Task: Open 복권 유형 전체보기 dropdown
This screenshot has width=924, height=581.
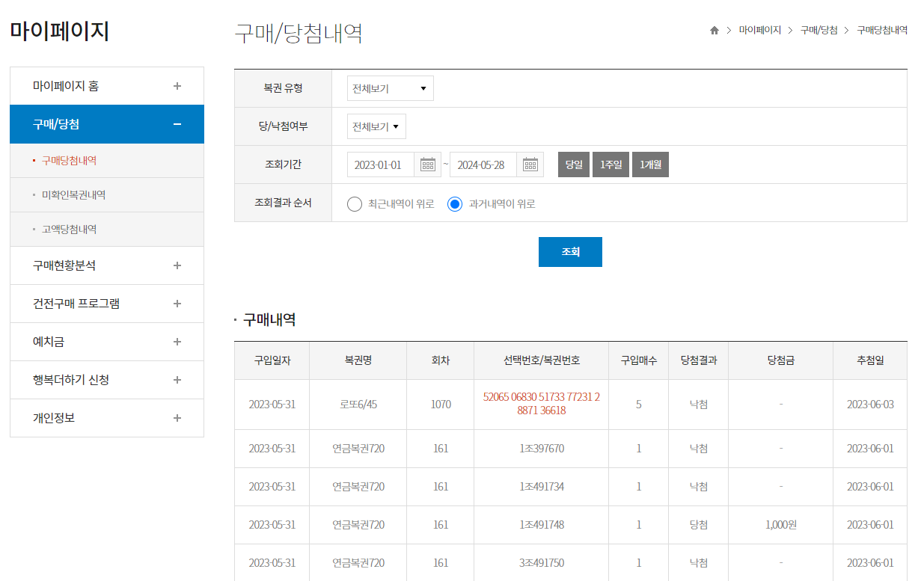Action: (x=391, y=88)
